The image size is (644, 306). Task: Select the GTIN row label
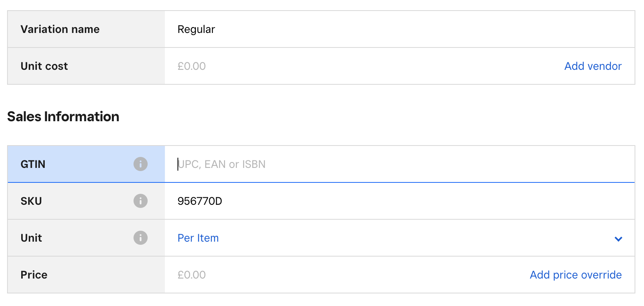pyautogui.click(x=33, y=164)
